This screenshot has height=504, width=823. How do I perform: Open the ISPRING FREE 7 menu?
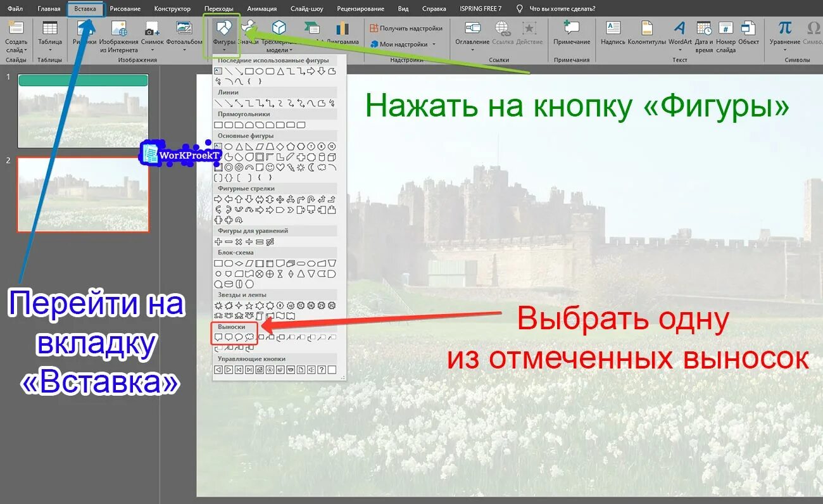481,8
